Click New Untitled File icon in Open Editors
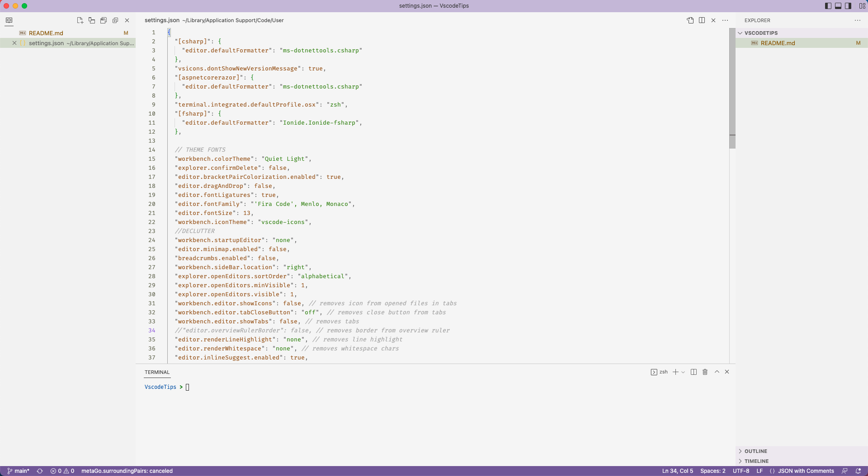Image resolution: width=868 pixels, height=476 pixels. tap(80, 20)
